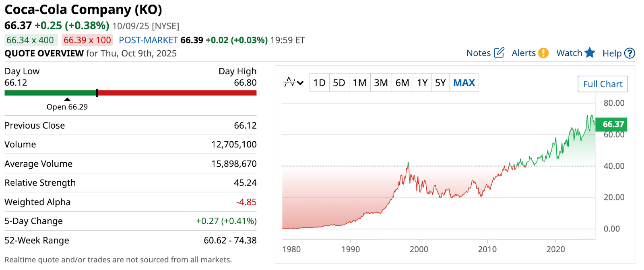This screenshot has width=644, height=270.
Task: Select the 1Y chart period
Action: tap(422, 83)
